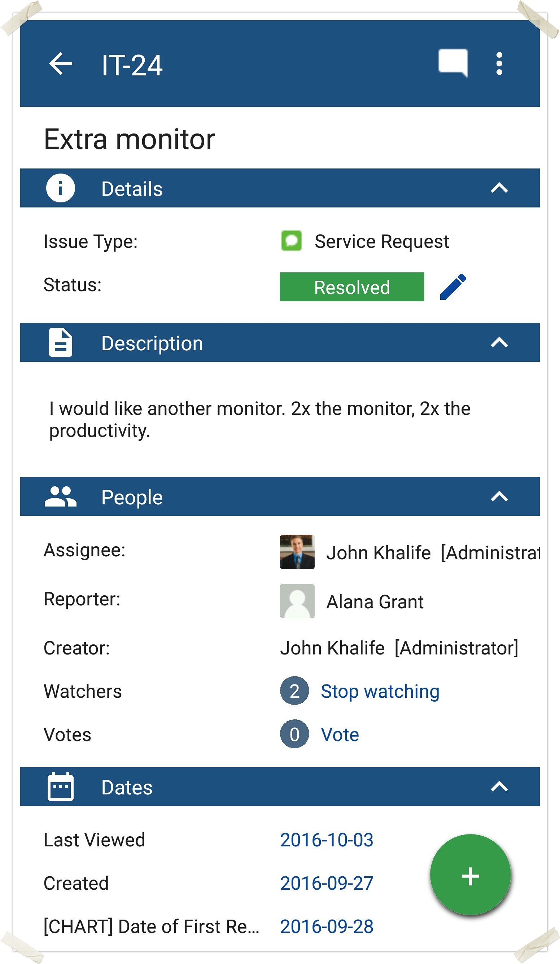560x964 pixels.
Task: Collapse the People section chevron
Action: point(499,497)
